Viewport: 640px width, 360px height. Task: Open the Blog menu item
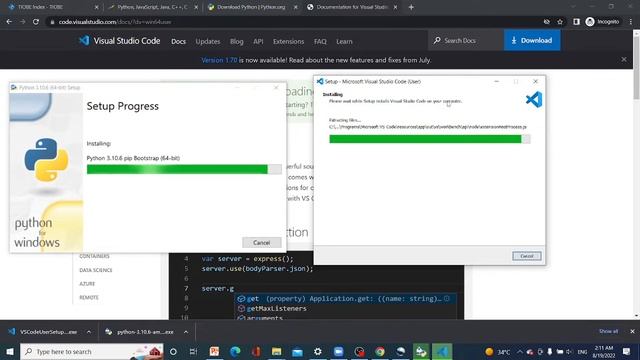(x=236, y=41)
